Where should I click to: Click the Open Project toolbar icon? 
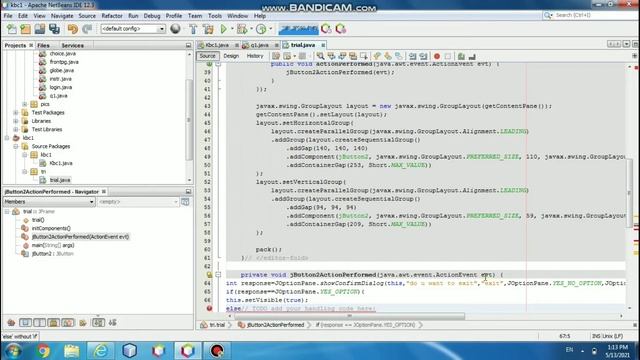pos(40,29)
